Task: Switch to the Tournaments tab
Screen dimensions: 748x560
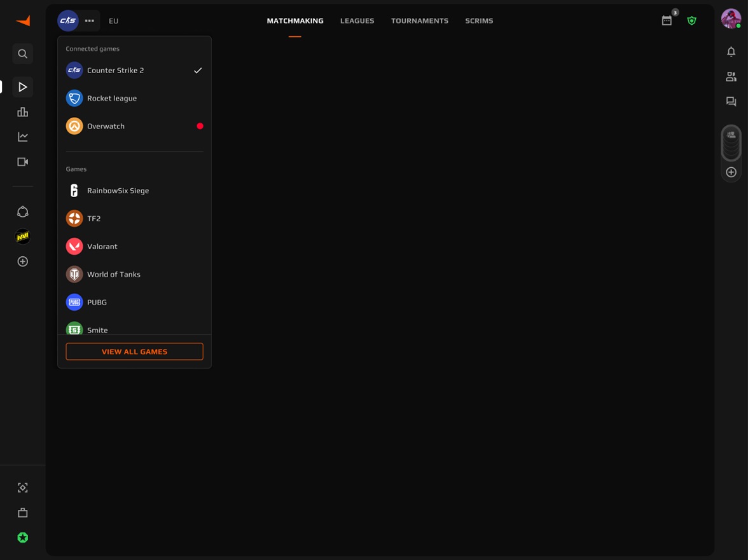Action: (419, 20)
